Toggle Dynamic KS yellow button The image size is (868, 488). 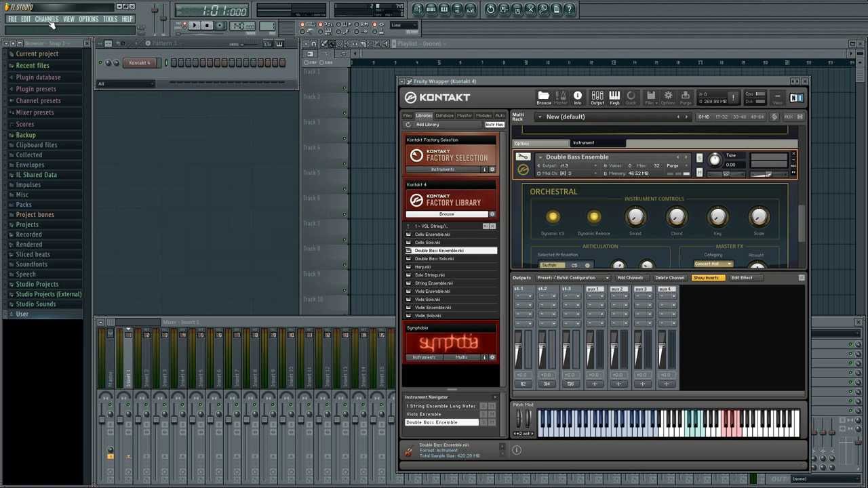[553, 217]
